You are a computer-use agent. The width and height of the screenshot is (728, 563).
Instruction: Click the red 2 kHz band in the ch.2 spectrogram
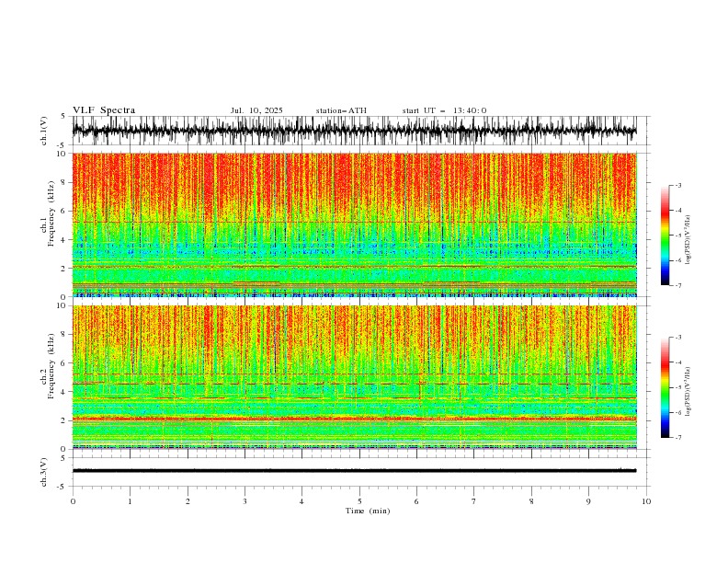tap(354, 419)
